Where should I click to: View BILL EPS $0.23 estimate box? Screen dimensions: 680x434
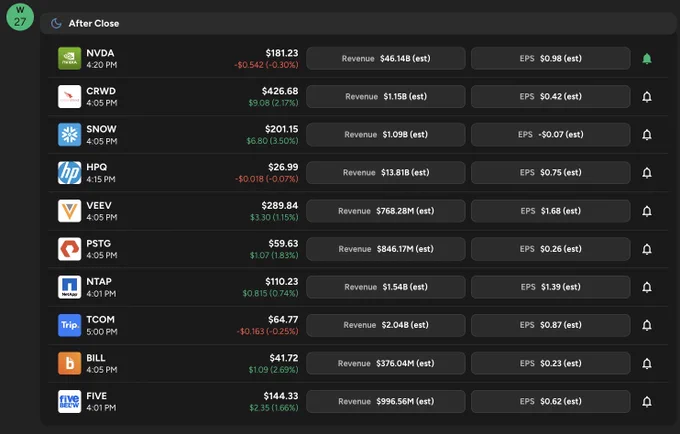[x=551, y=363]
